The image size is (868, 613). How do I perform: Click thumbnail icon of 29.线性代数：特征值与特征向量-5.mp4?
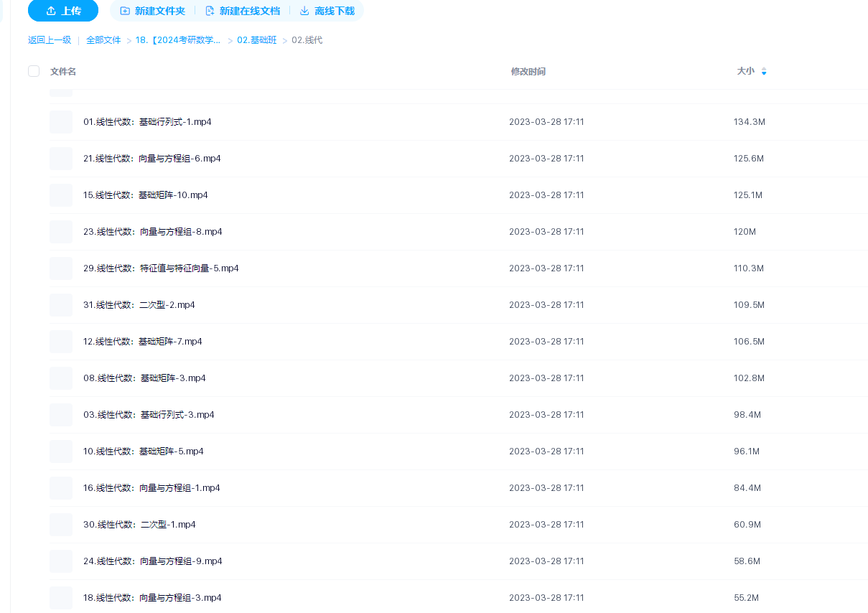pos(61,268)
